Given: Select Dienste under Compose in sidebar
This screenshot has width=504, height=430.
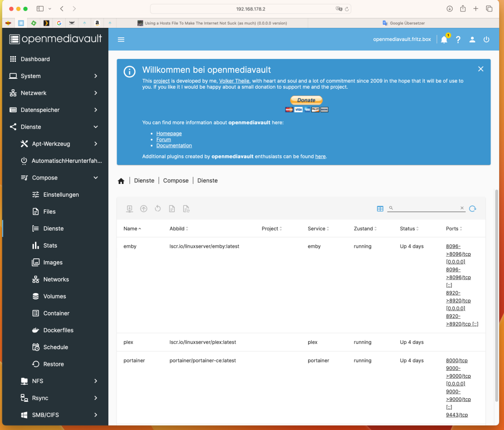Looking at the screenshot, I should (55, 229).
